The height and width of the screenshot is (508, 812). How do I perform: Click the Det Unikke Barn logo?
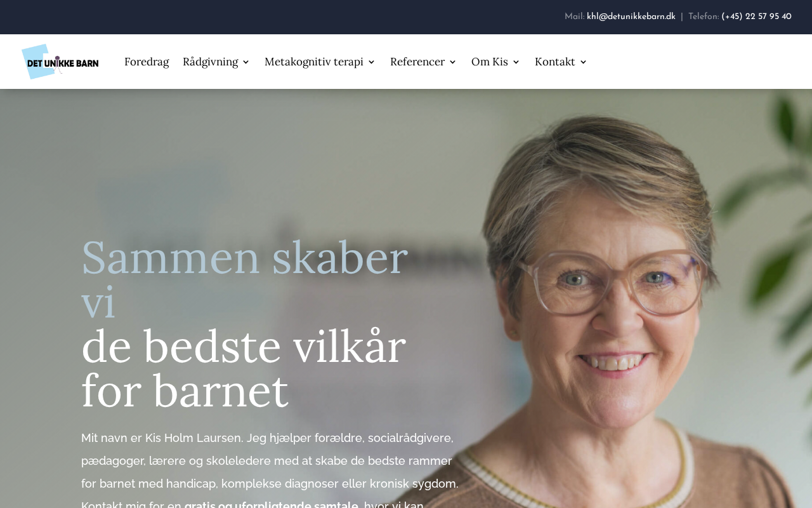(x=60, y=62)
